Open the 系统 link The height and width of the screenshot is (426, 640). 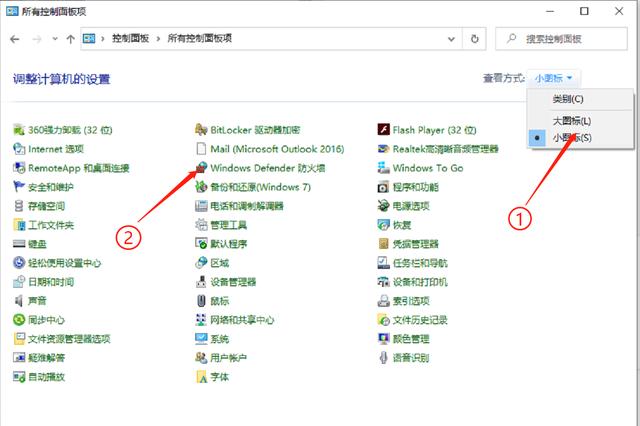220,339
